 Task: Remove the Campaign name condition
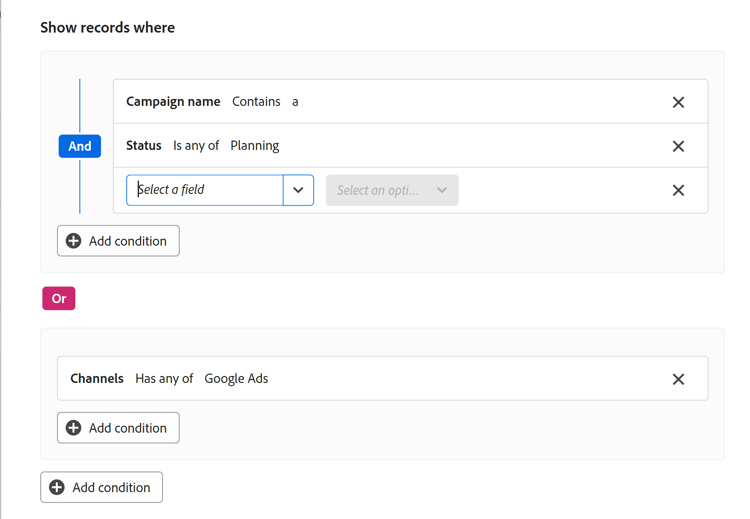[678, 102]
